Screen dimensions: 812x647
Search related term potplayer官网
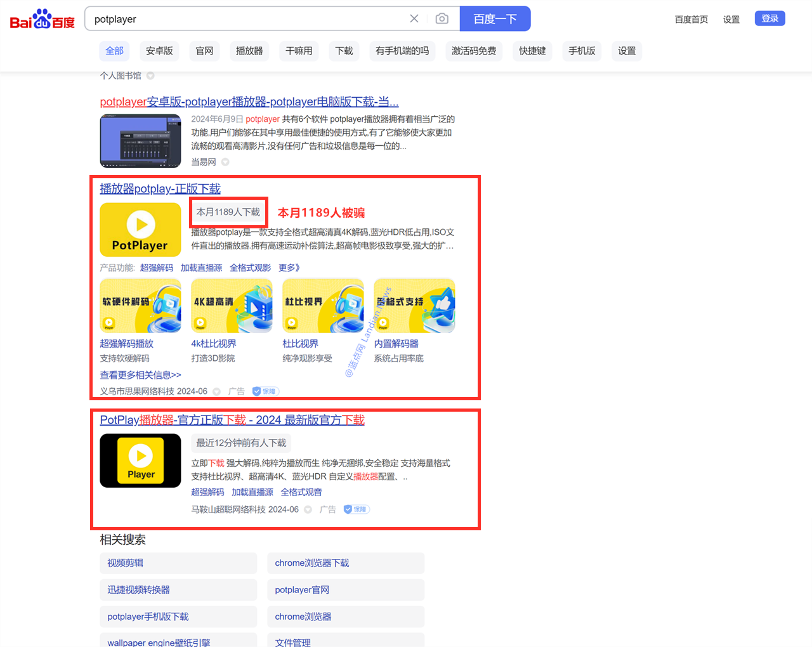(x=346, y=590)
